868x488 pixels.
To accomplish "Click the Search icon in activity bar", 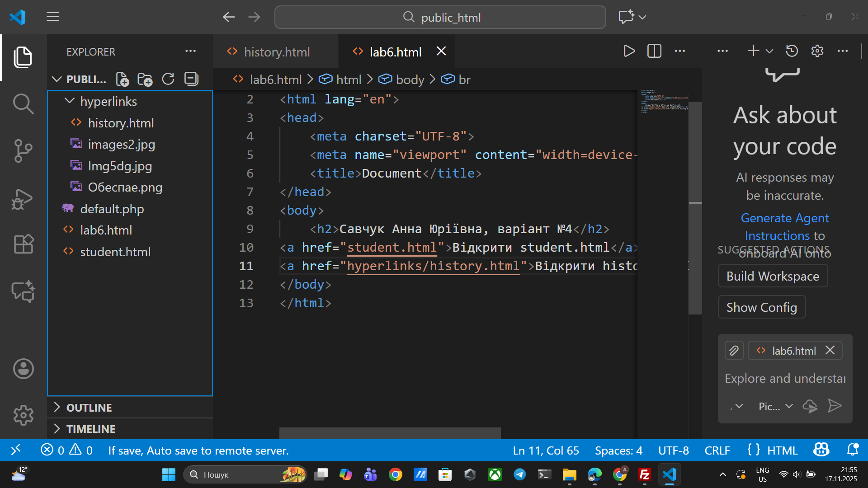I will tap(23, 104).
